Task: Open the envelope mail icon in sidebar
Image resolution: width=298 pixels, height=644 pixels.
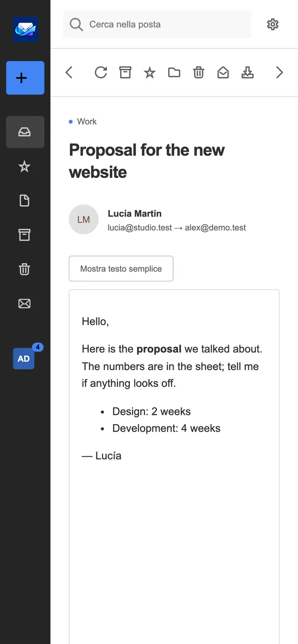Action: click(x=24, y=304)
